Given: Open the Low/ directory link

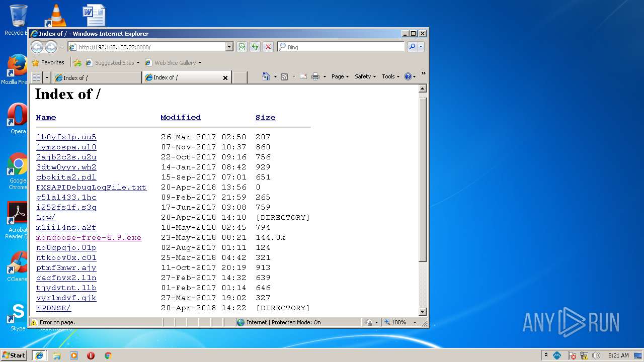Looking at the screenshot, I should click(x=46, y=217).
